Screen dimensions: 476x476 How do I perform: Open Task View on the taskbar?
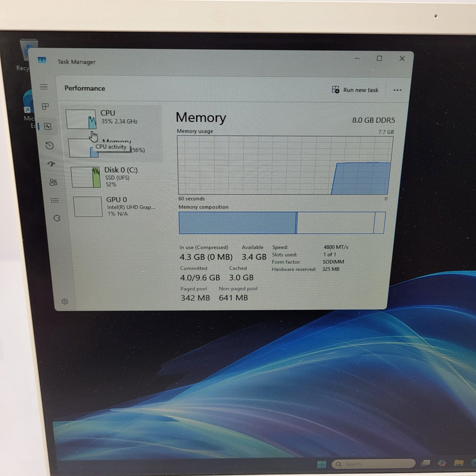coord(426,463)
